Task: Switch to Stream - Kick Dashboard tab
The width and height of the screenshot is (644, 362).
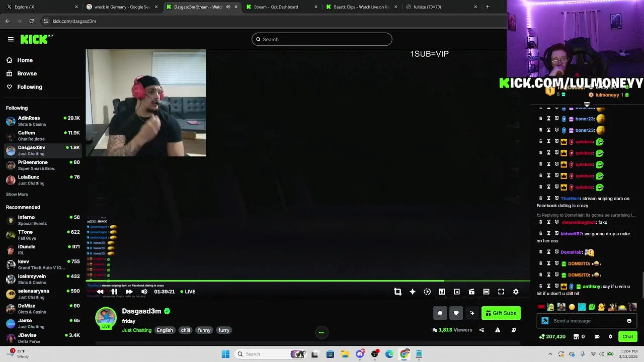Action: (281, 7)
